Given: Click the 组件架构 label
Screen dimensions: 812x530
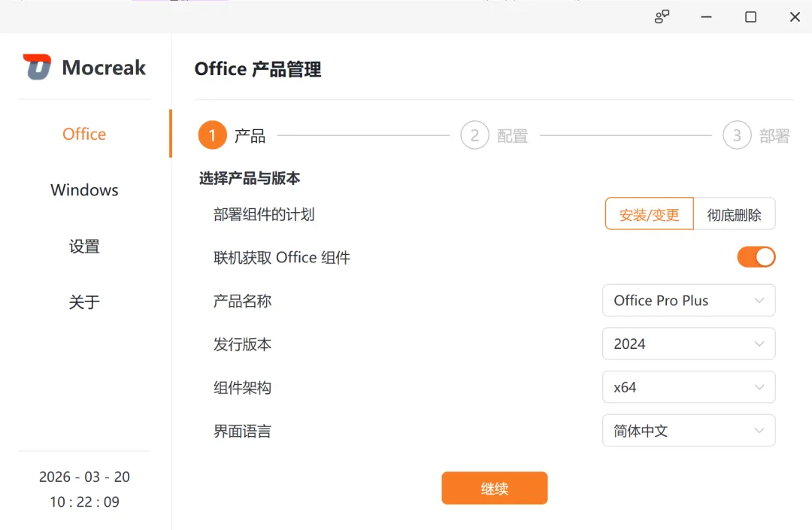Looking at the screenshot, I should [242, 388].
